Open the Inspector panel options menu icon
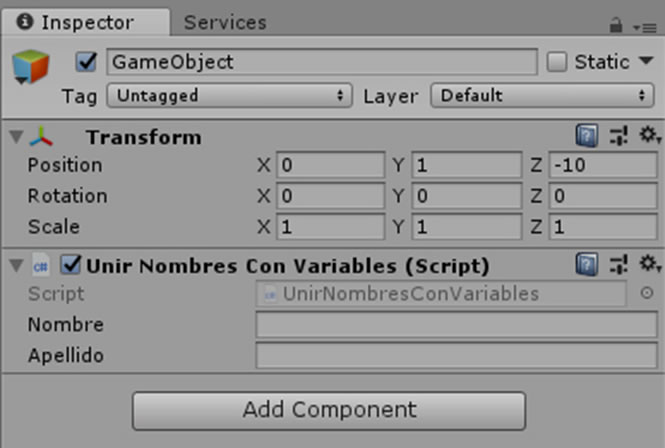The height and width of the screenshot is (448, 665). click(645, 28)
